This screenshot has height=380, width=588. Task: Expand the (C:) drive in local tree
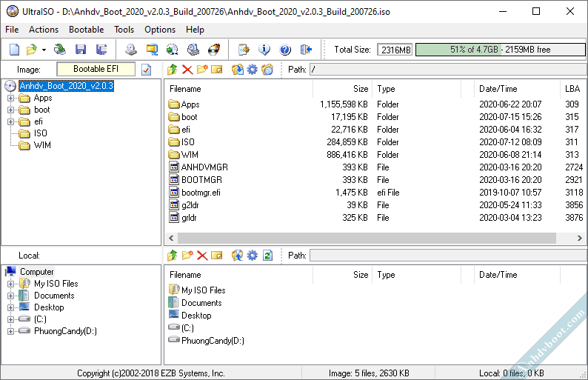[x=10, y=319]
